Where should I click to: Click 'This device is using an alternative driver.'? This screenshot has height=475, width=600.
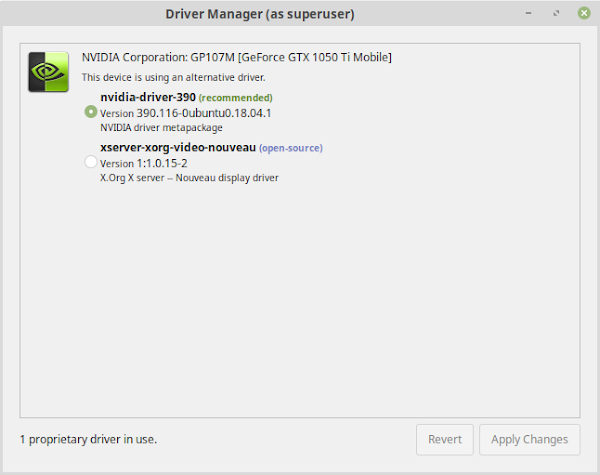(173, 77)
